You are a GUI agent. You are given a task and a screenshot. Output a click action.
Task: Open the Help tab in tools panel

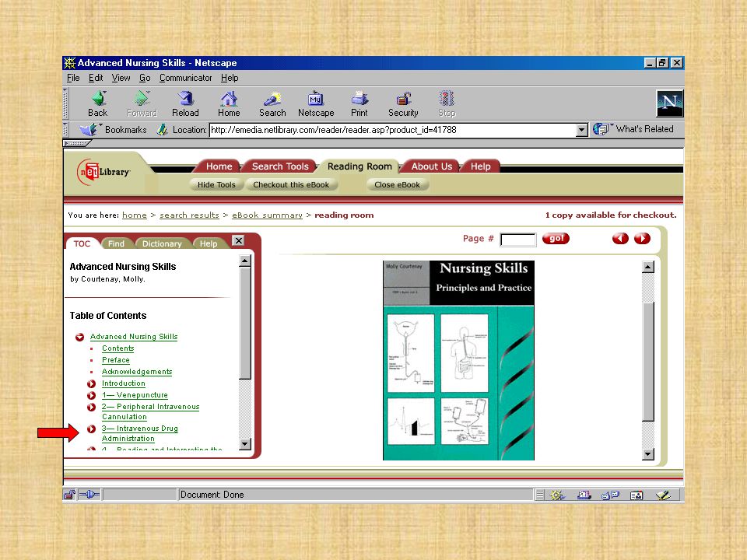(209, 243)
